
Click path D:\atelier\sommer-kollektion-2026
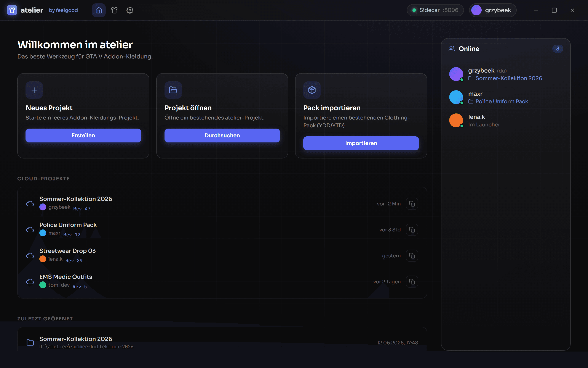86,347
